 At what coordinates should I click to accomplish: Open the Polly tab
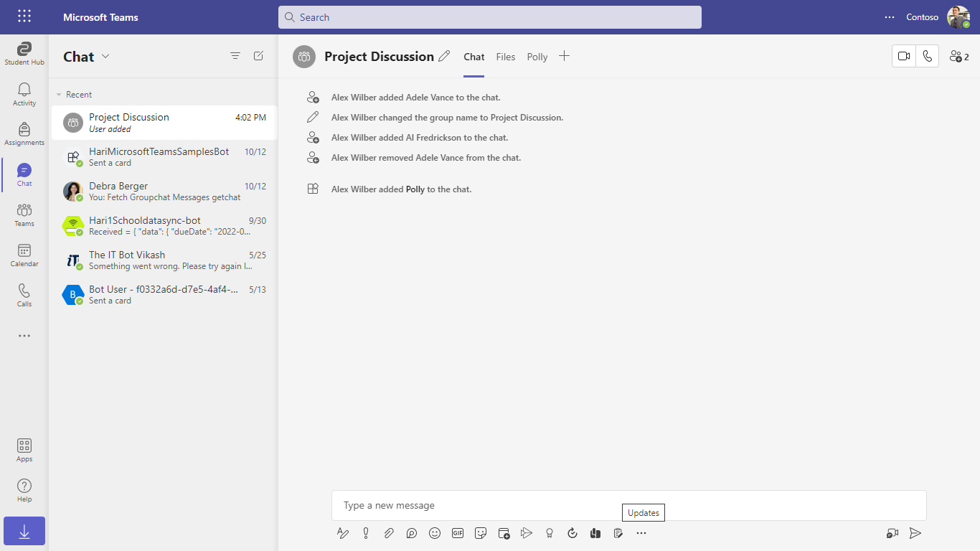(537, 57)
